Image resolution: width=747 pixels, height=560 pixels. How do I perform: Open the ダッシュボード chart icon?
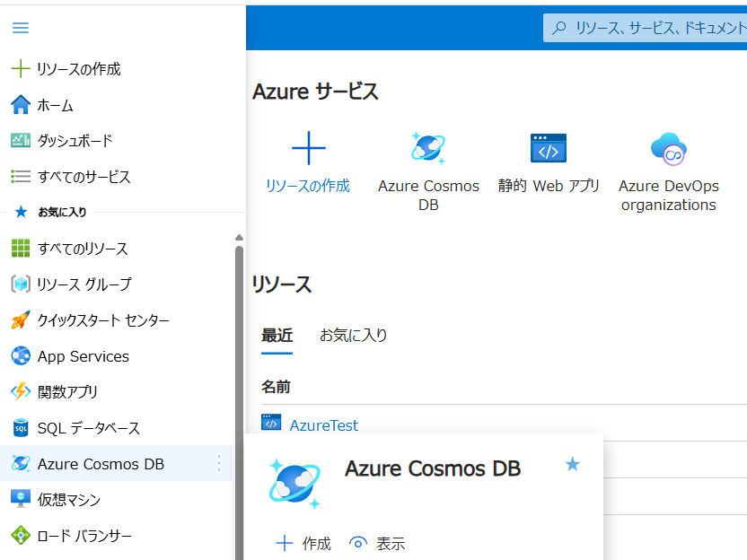pyautogui.click(x=21, y=141)
